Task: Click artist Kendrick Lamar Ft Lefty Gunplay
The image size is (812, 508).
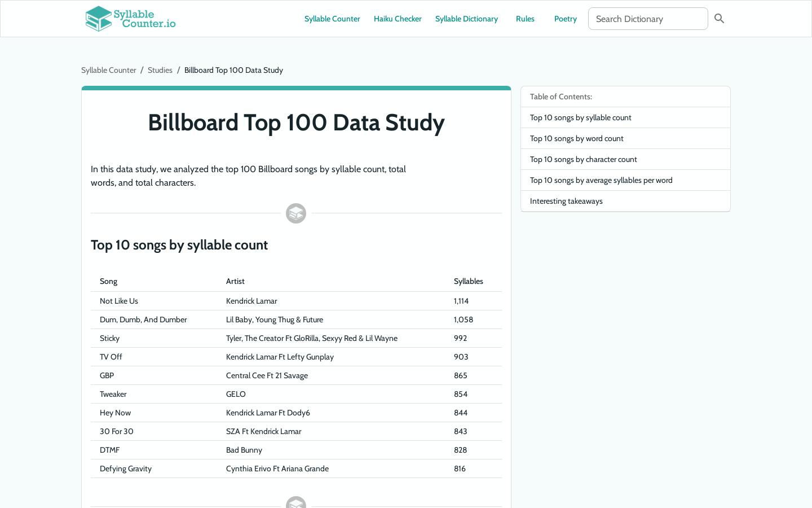Action: click(x=280, y=357)
